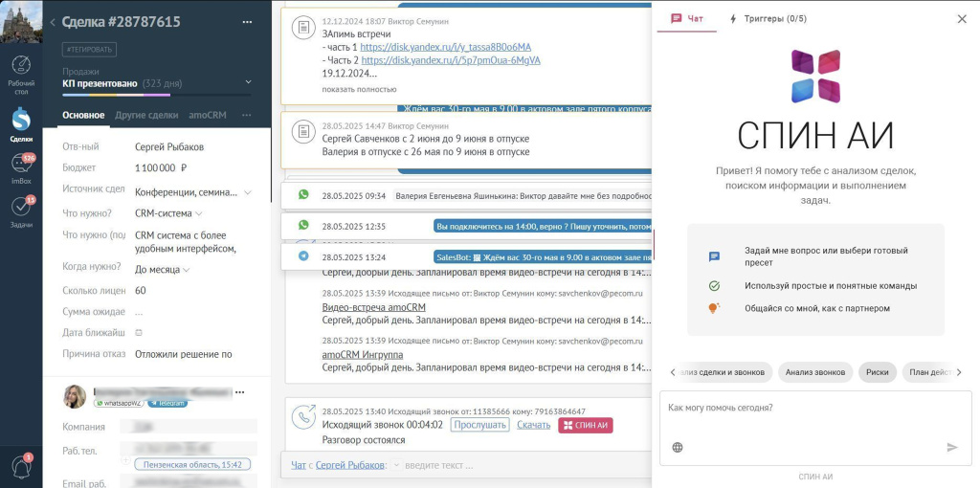Edit the budget value 1 100 000 ₽
Screen dimensions: 980x488
click(x=161, y=167)
